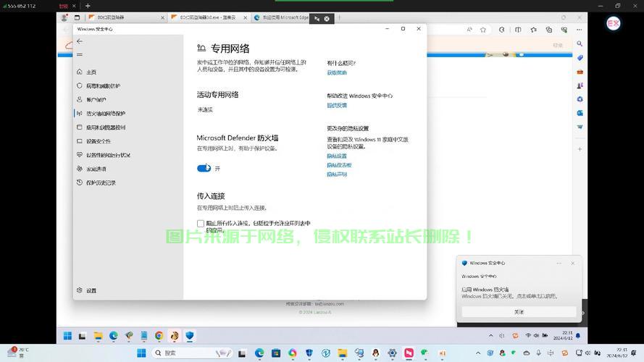This screenshot has width=644, height=362.
Task: Open Chrome on the remote desktop taskbar
Action: (x=159, y=336)
